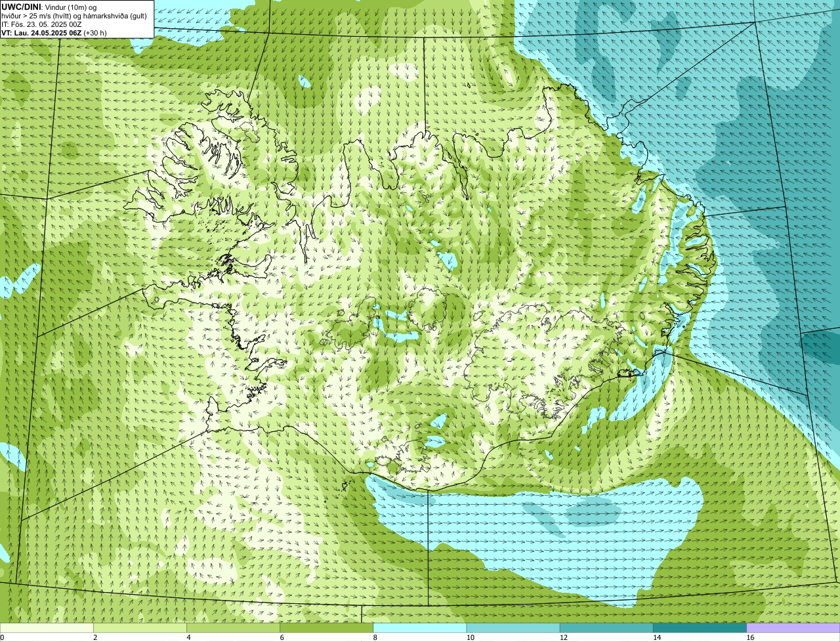Click the valid time "VT: Lau. 24.05.2025 06Z (+30 h)"

click(54, 33)
